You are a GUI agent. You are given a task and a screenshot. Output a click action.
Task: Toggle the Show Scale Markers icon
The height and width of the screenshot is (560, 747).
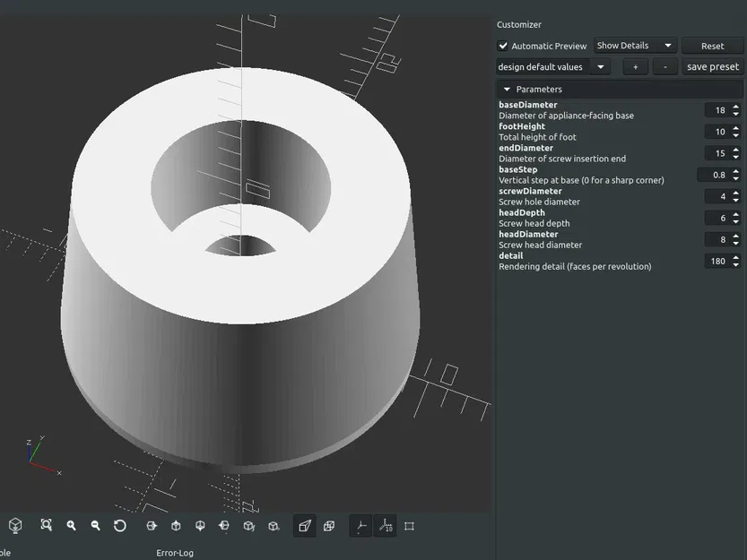[x=386, y=526]
